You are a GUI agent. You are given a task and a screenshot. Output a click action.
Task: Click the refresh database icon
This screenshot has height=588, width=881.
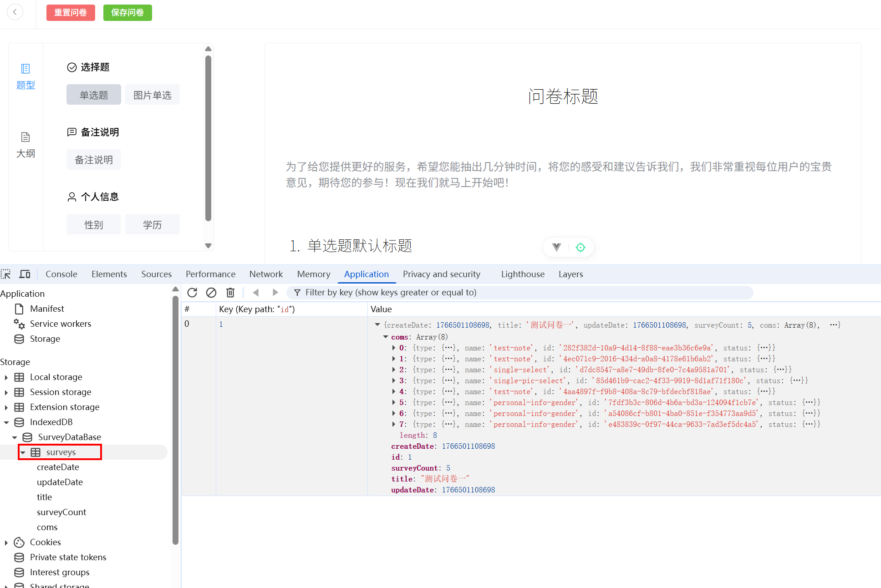[192, 293]
